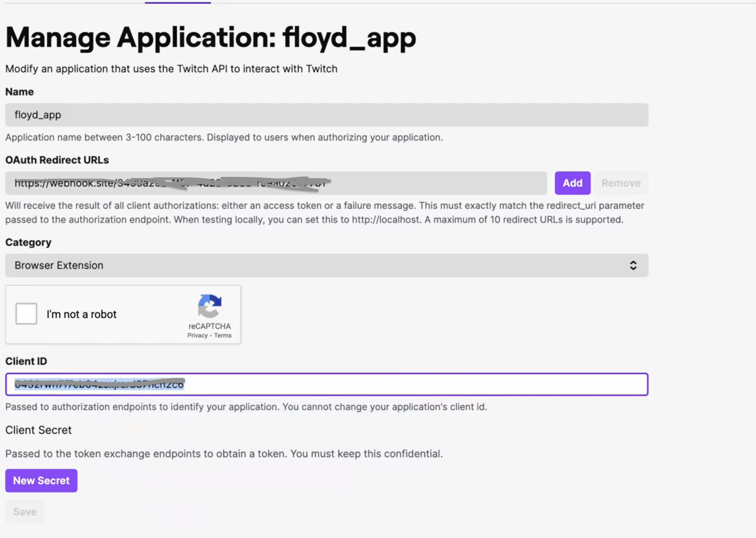Click the Remove redirect URL button

tap(621, 183)
